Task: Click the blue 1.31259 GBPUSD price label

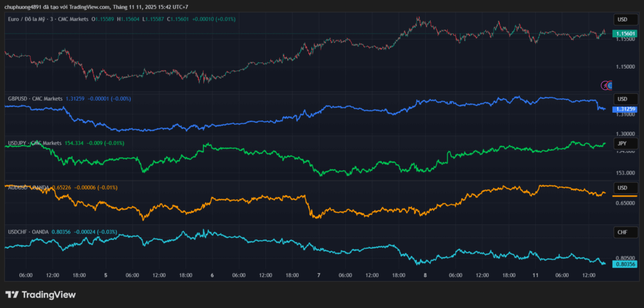Action: [x=625, y=108]
